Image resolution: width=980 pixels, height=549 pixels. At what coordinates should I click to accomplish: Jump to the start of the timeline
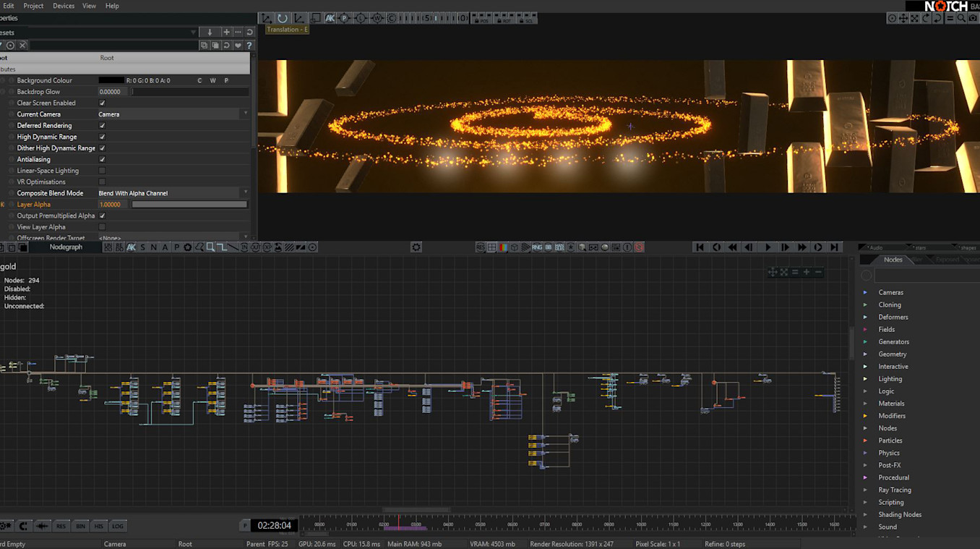[x=700, y=247]
